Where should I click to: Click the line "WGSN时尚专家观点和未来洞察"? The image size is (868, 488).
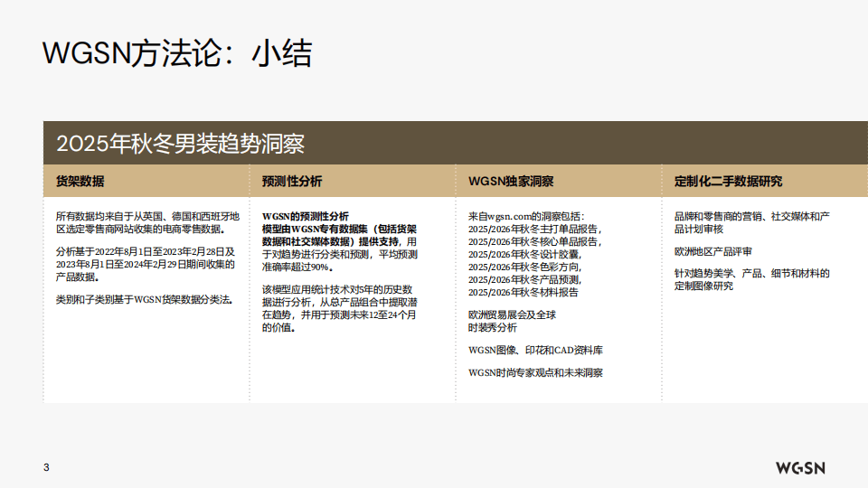[x=535, y=373]
